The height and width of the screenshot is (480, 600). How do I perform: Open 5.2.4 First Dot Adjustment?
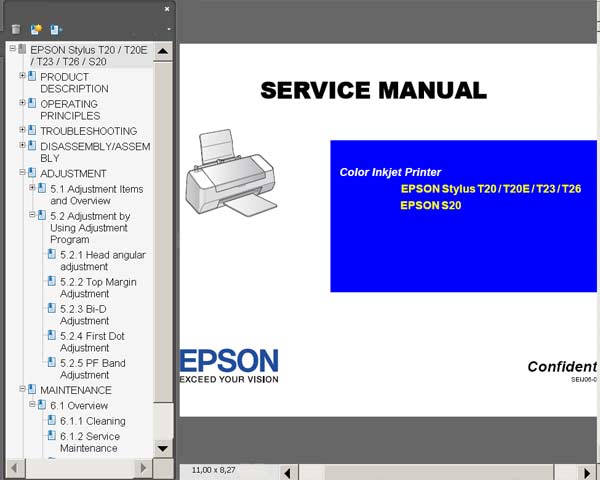click(92, 342)
